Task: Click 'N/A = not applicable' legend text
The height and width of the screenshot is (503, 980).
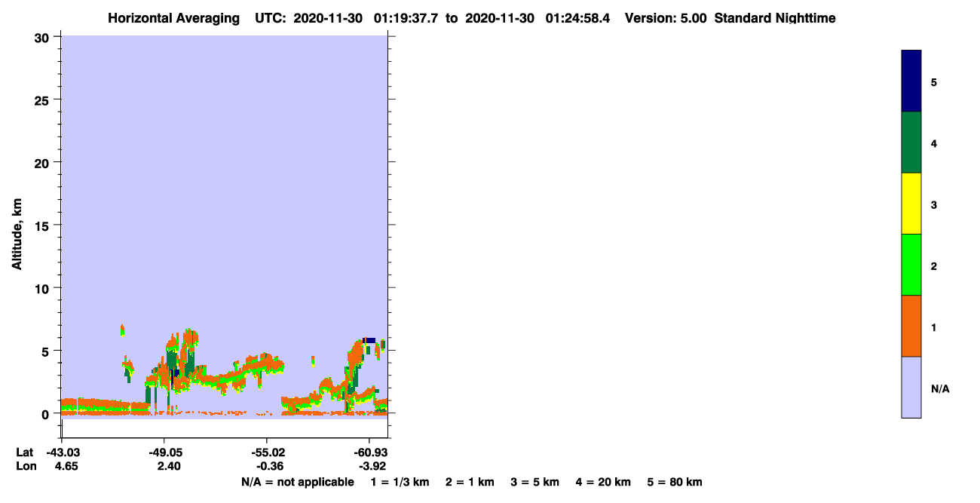Action: pyautogui.click(x=298, y=482)
